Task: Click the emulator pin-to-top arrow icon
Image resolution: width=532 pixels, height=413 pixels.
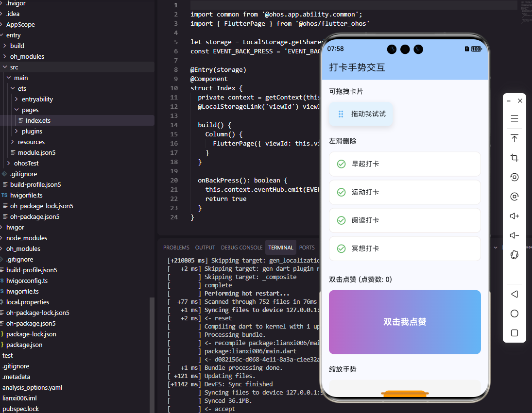Action: click(515, 138)
